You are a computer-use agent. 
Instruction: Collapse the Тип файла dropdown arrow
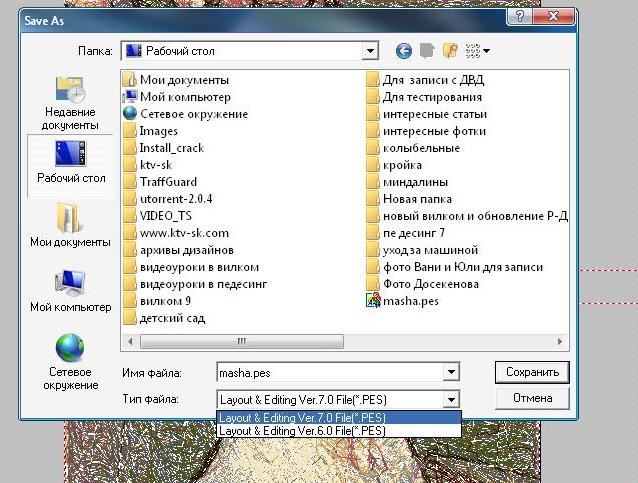(x=452, y=399)
